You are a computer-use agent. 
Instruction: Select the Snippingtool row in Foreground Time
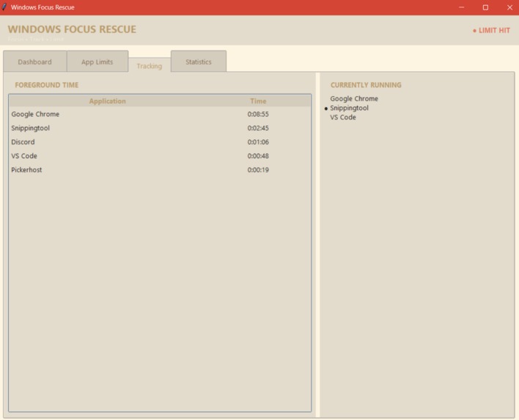(x=160, y=128)
